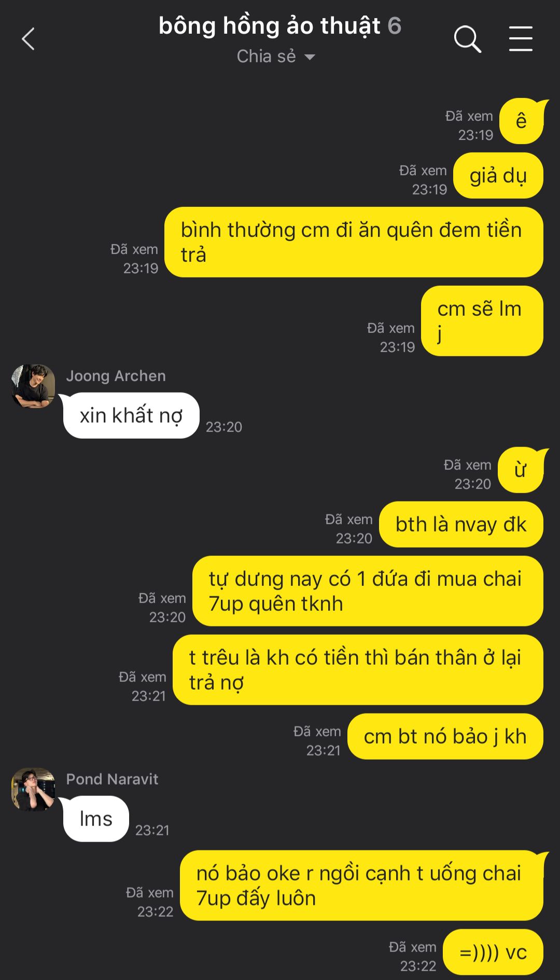The height and width of the screenshot is (980, 560).
Task: Select the 'lms' message bubble
Action: (96, 819)
